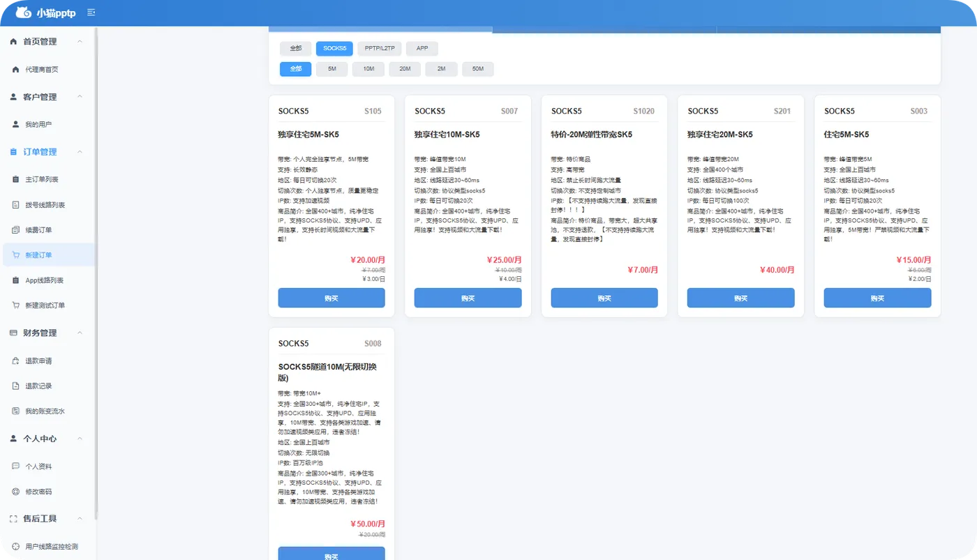Click price ¥40.00/月

pos(777,270)
